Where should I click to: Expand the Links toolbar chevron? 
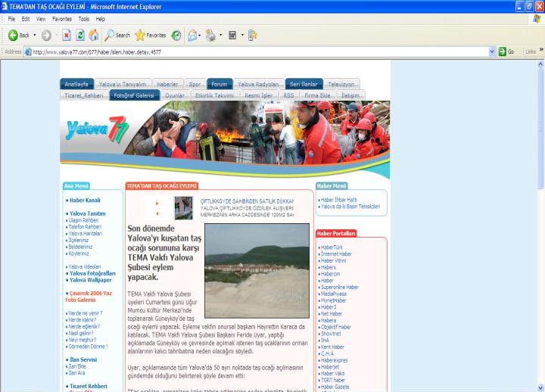point(541,50)
